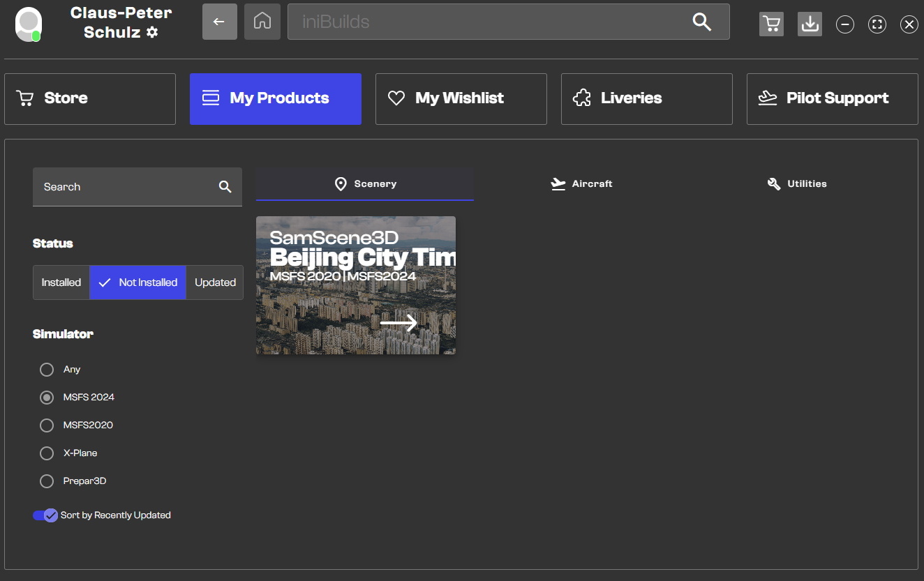924x581 pixels.
Task: Open the Beijing City Times scenery thumbnail
Action: click(355, 285)
